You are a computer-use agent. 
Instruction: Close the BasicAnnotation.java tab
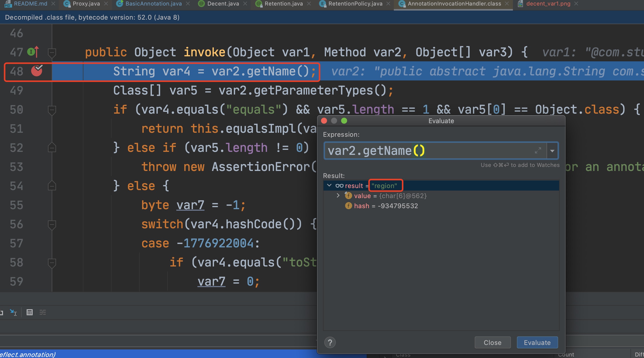click(188, 4)
